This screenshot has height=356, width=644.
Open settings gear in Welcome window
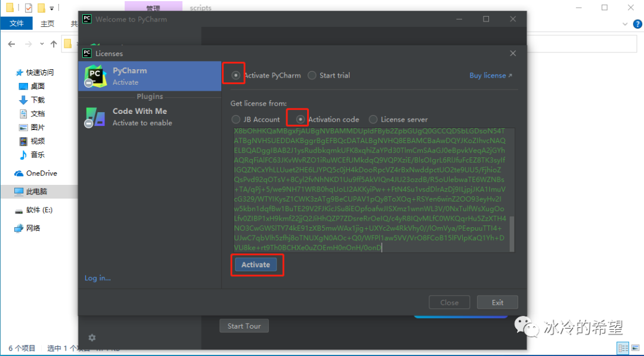92,338
